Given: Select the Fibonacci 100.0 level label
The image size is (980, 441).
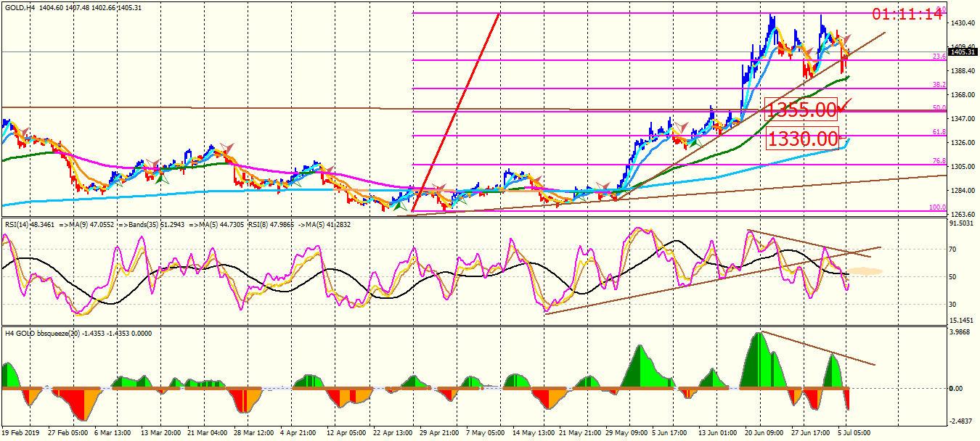Looking at the screenshot, I should click(x=937, y=207).
